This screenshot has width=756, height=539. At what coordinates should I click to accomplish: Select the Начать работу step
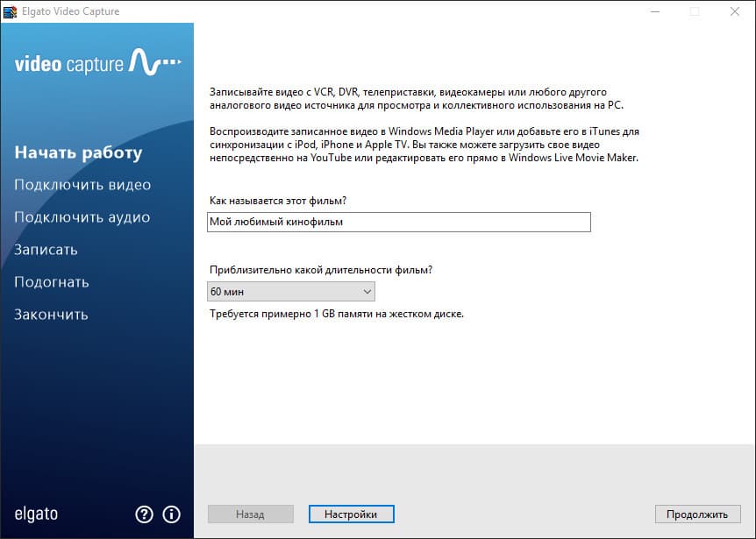tap(78, 152)
